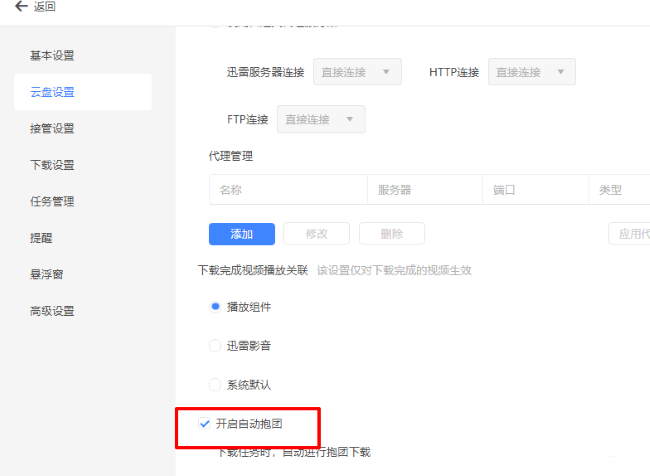This screenshot has height=476, width=650.
Task: Expand FTP连接 dropdown
Action: click(320, 119)
